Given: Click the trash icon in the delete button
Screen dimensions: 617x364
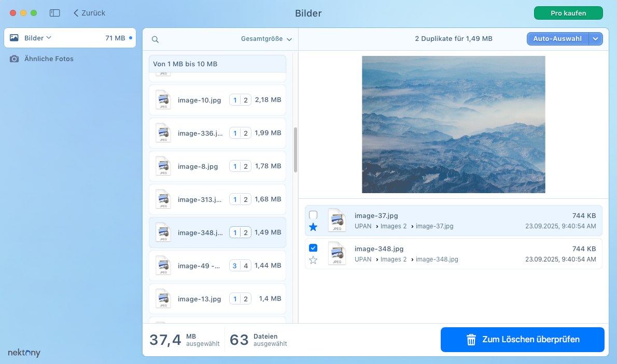Looking at the screenshot, I should tap(471, 340).
